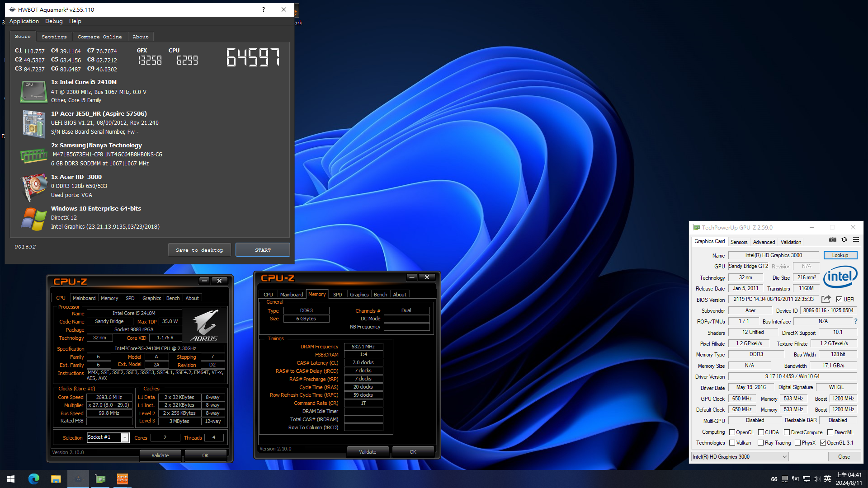Click the Lookup button in GPU-Z
This screenshot has height=488, width=868.
click(x=840, y=255)
